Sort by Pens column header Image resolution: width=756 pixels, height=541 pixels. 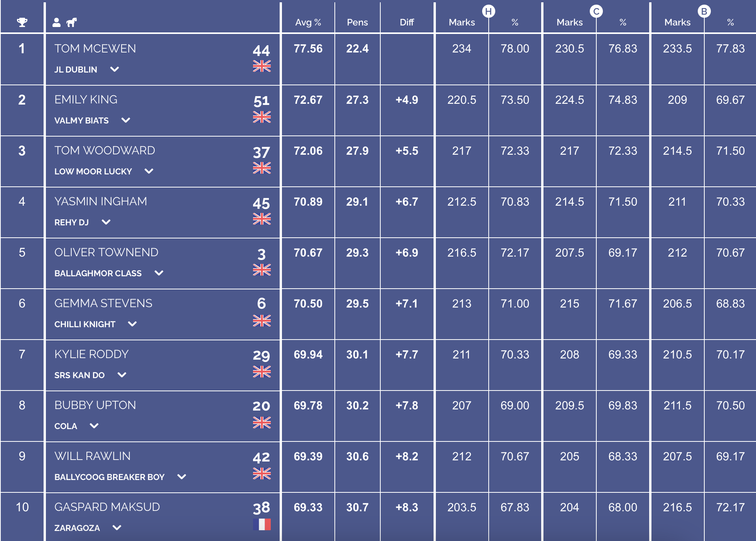(358, 22)
